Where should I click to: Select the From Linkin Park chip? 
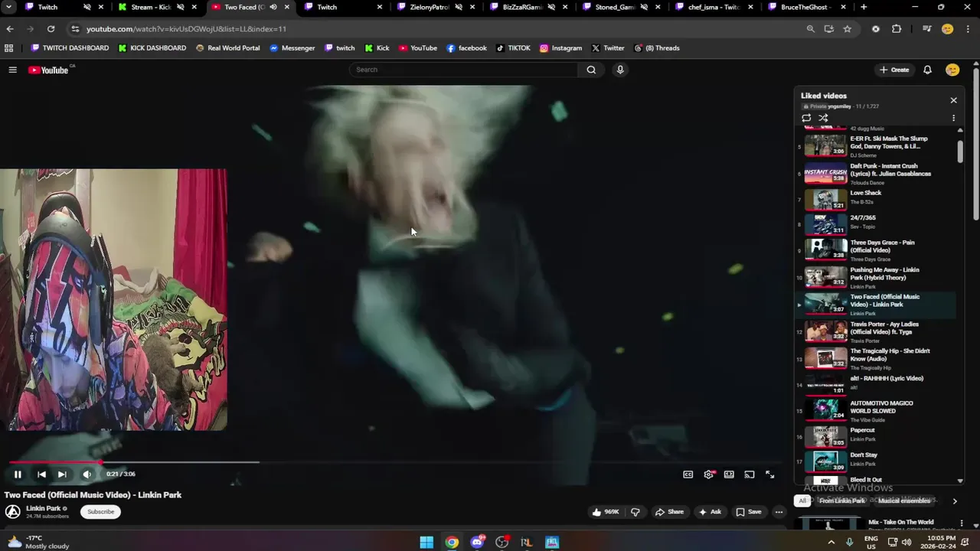click(841, 501)
